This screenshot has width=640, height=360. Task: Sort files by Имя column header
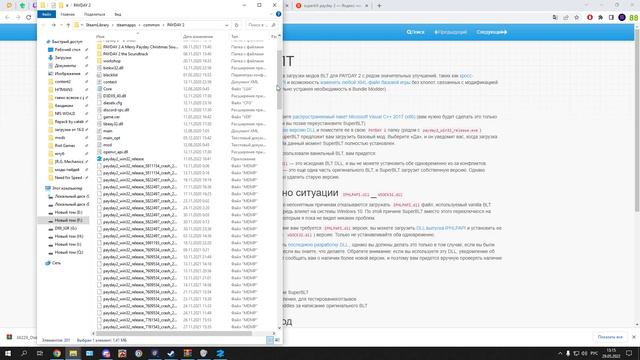click(x=100, y=37)
